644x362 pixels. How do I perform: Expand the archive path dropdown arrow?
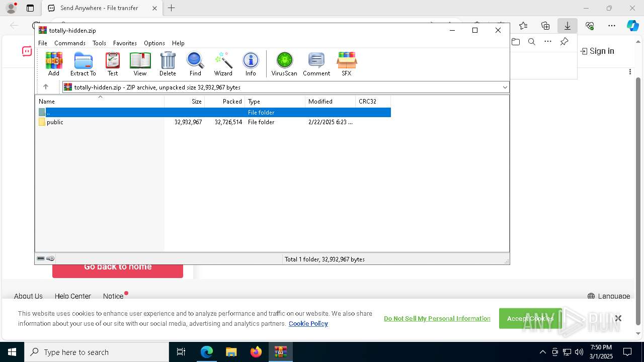click(x=505, y=87)
